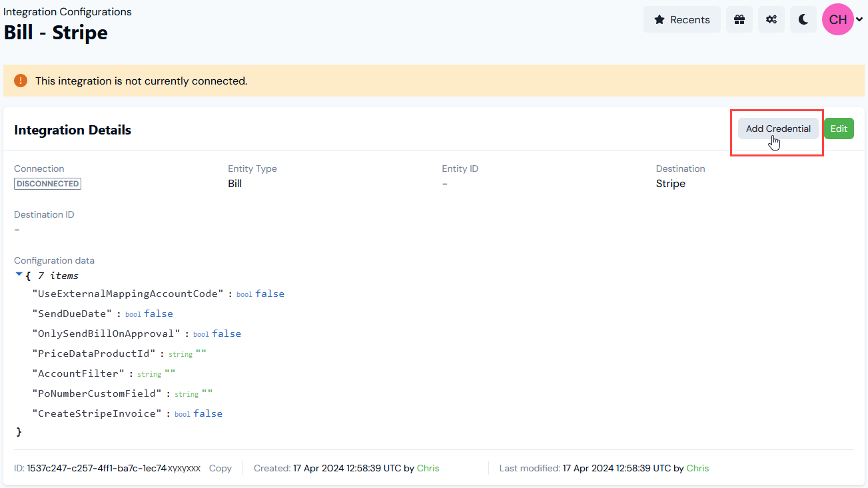
Task: Expand the user menu chevron beside CH
Action: [x=859, y=19]
